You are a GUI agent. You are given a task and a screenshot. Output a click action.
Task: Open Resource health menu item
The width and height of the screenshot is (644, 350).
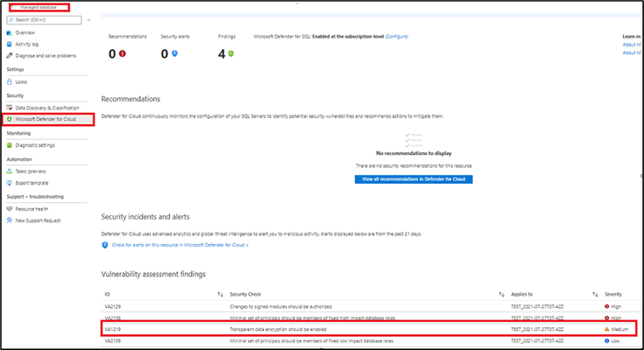tap(32, 209)
